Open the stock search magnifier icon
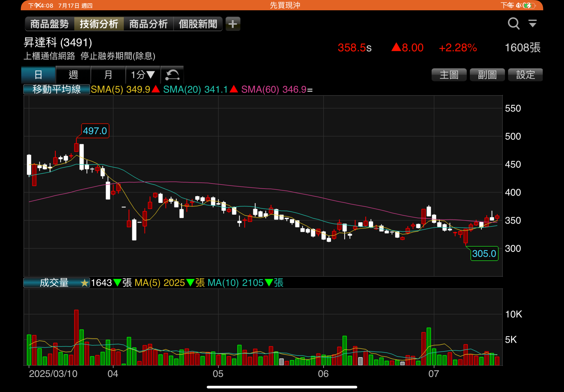The width and height of the screenshot is (564, 392). pos(513,24)
